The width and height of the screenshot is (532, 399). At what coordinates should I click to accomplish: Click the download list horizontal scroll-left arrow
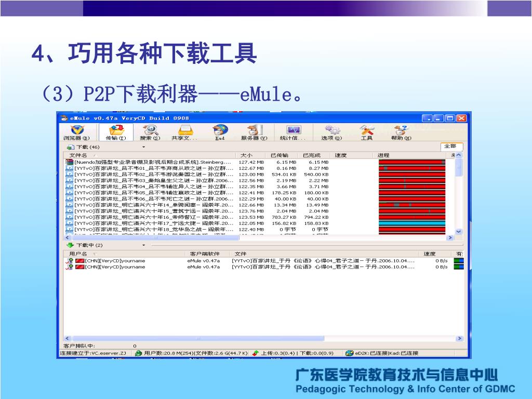pos(67,237)
